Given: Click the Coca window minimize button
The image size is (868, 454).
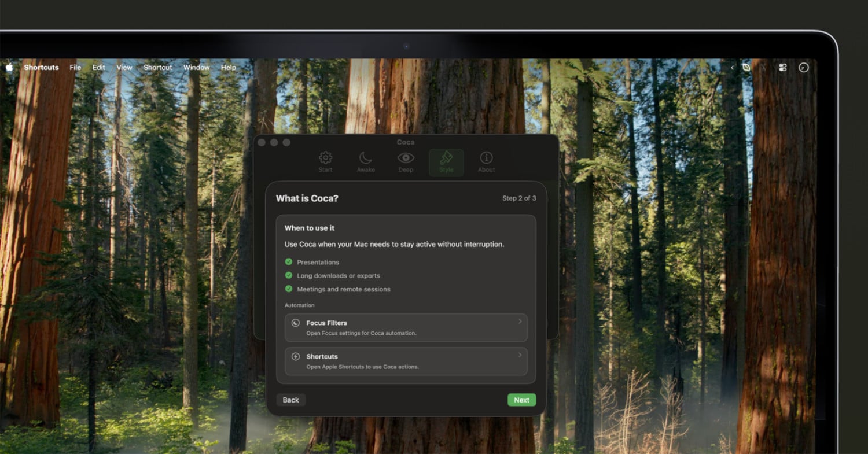Looking at the screenshot, I should point(274,142).
